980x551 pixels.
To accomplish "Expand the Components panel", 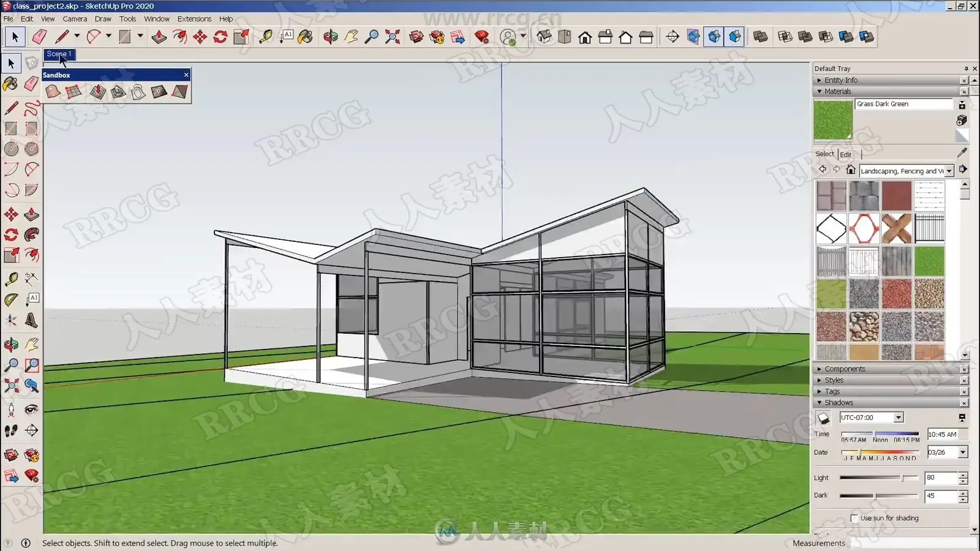I will (x=820, y=369).
